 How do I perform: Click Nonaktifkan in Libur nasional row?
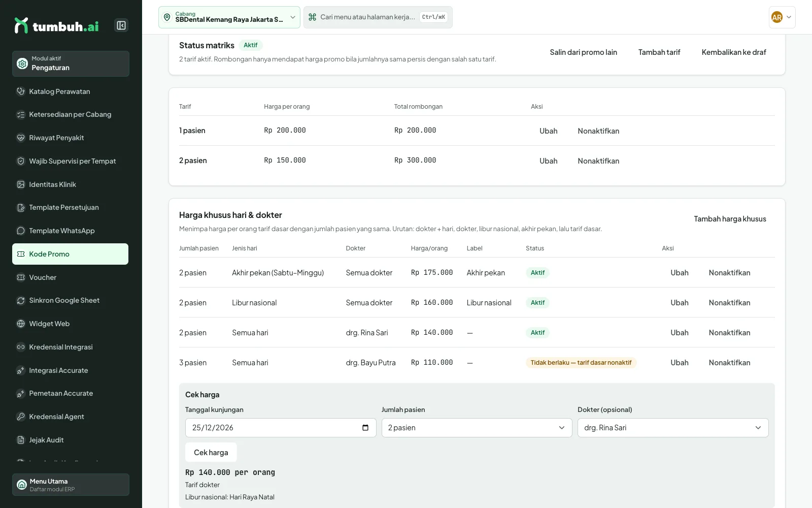pyautogui.click(x=729, y=303)
